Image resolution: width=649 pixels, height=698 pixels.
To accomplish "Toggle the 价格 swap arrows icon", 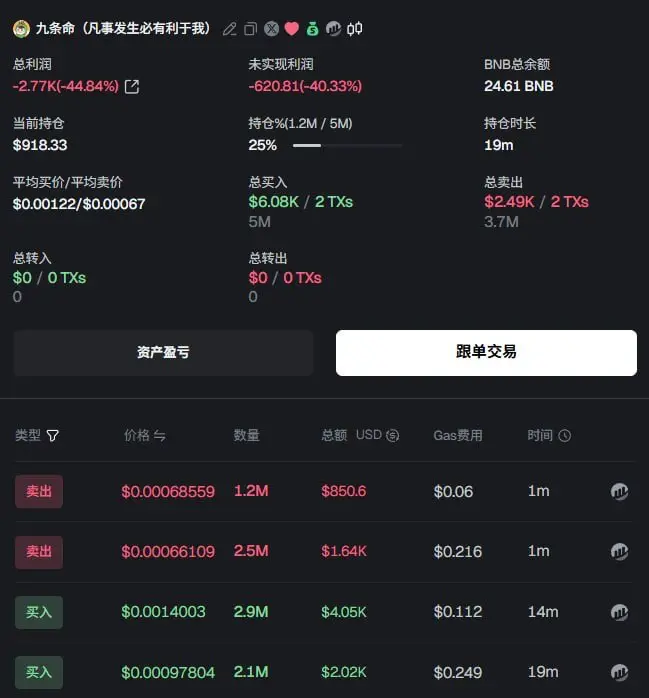I will 159,435.
